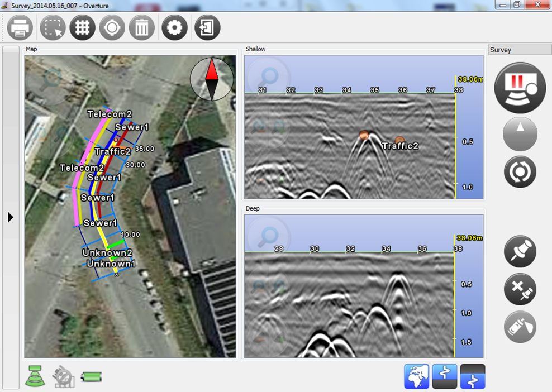This screenshot has width=552, height=392.
Task: Close the Overture window
Action: click(x=537, y=4)
